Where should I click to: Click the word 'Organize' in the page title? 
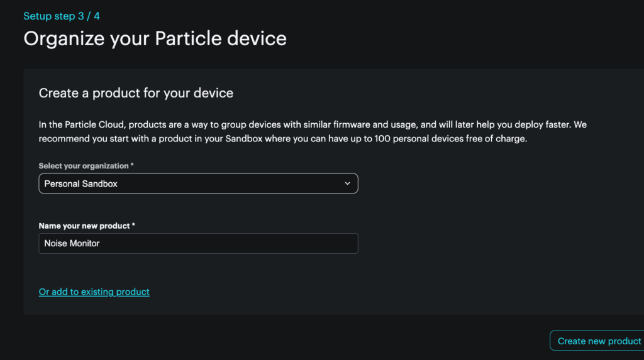coord(64,39)
